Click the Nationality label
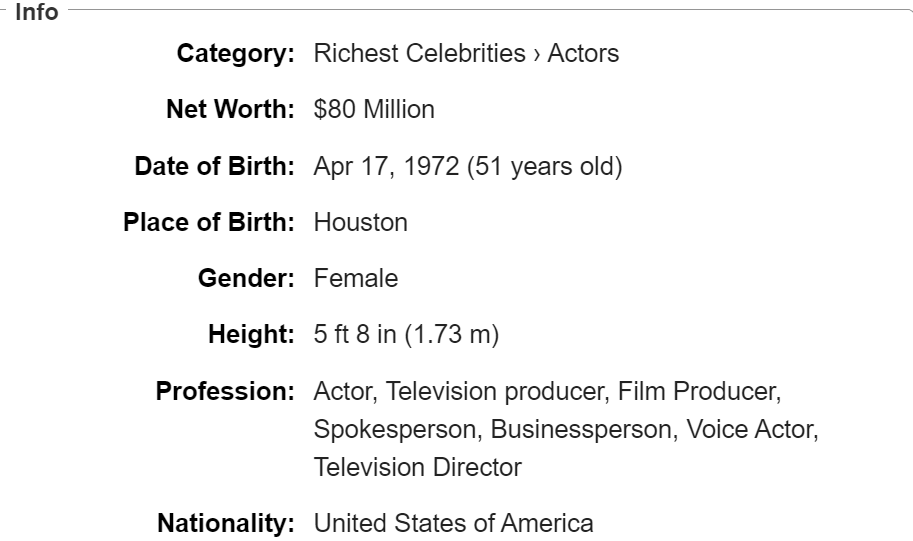 click(x=226, y=524)
